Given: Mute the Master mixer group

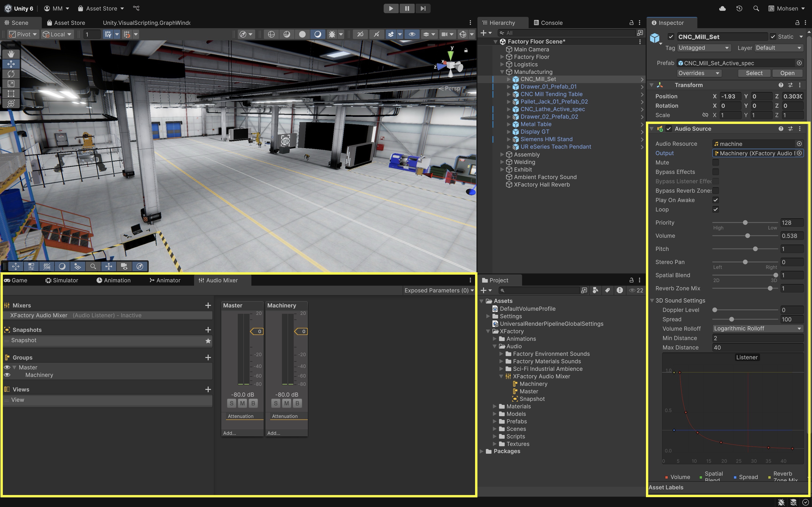Looking at the screenshot, I should [242, 403].
